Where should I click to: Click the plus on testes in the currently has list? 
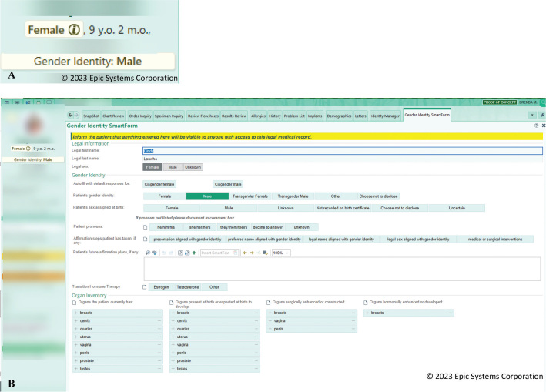(75, 369)
